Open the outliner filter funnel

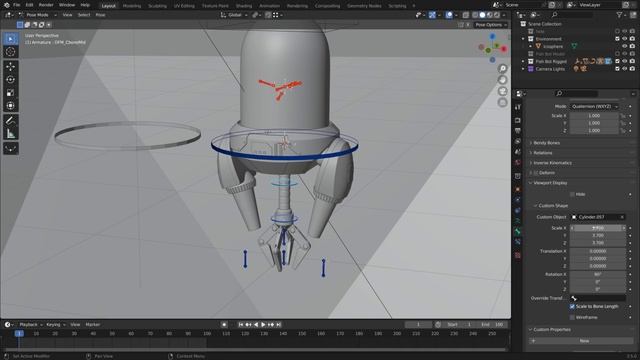pyautogui.click(x=620, y=15)
